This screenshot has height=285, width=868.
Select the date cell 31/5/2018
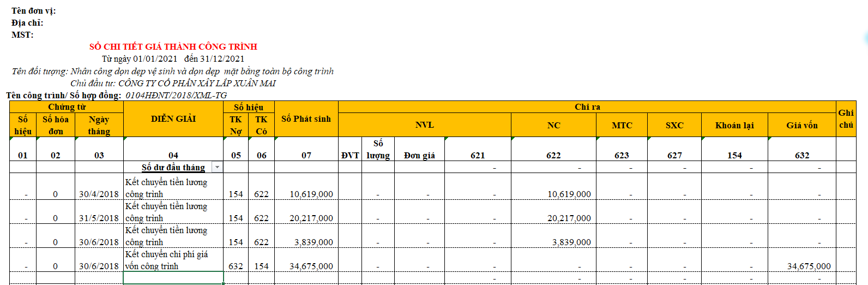tap(99, 218)
